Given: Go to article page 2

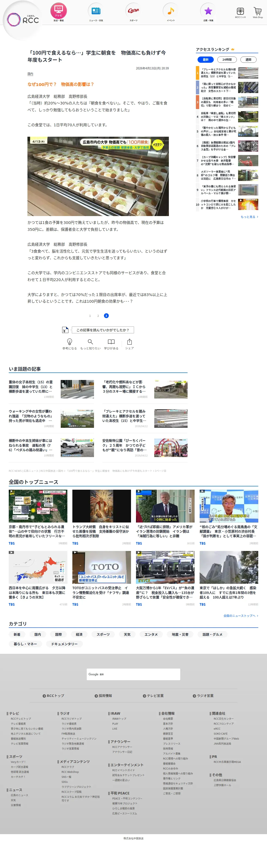Looking at the screenshot, I should (98, 316).
